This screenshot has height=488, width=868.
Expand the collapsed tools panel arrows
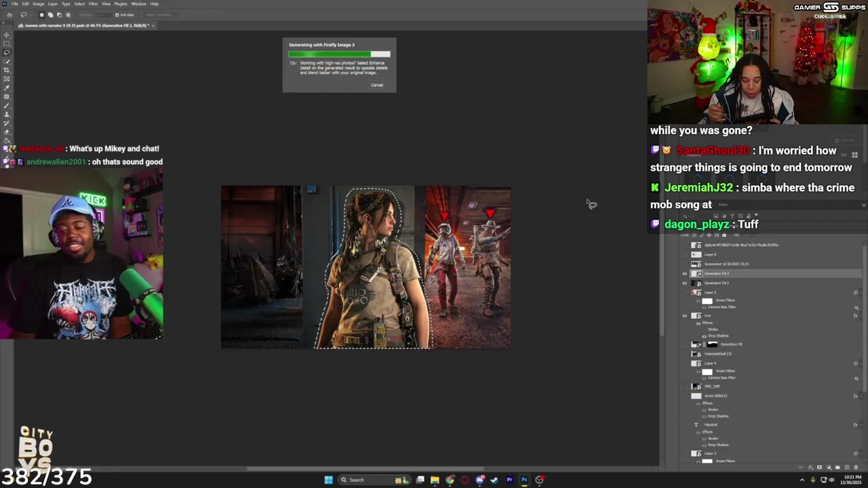(3, 22)
